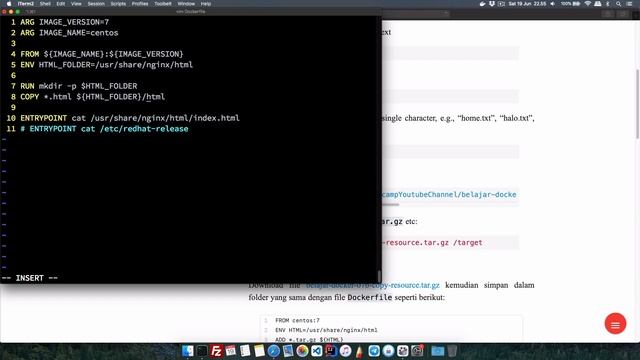
Task: Launch FileZilla from the dock
Action: [216, 351]
